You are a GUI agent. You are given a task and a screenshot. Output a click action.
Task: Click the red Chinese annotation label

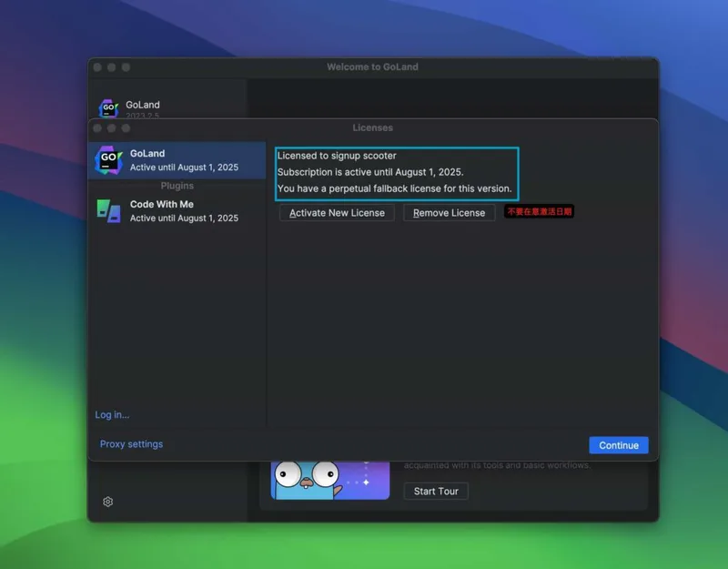coord(540,211)
